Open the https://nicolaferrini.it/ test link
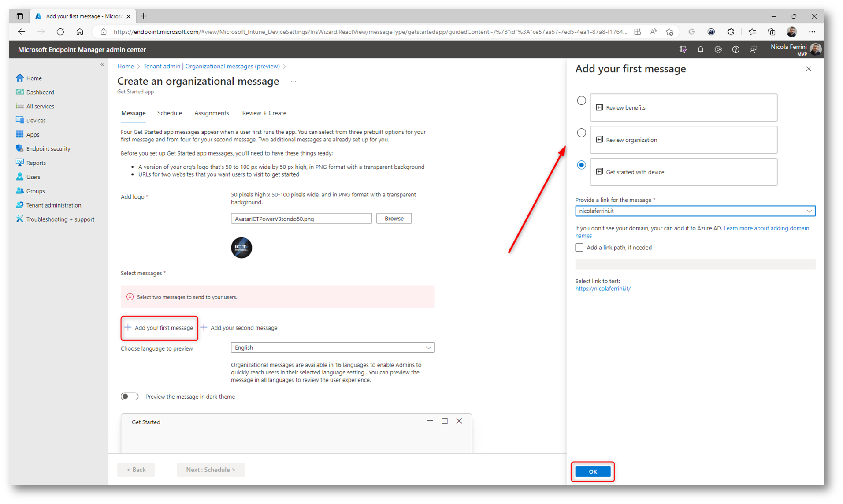 click(x=603, y=289)
